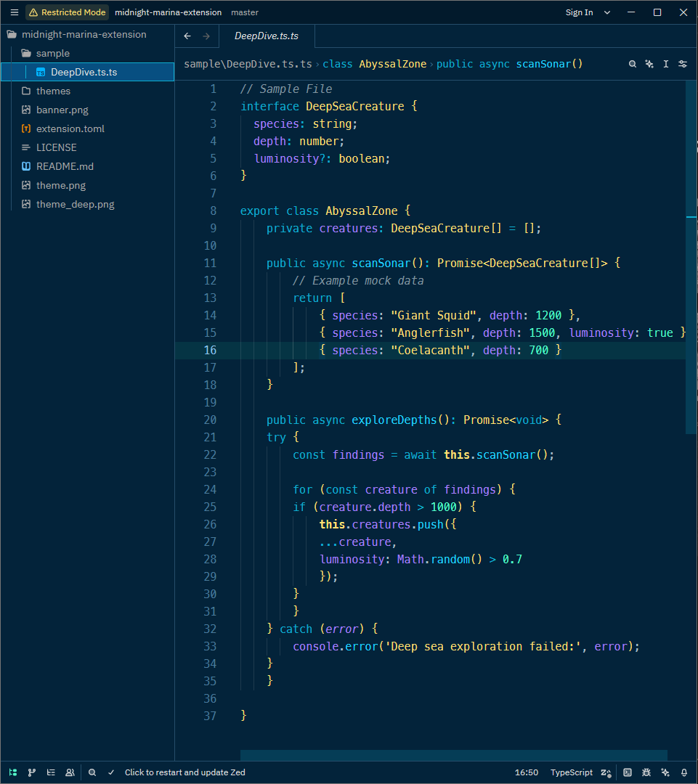Toggle the git panel icon
The height and width of the screenshot is (784, 698).
(x=32, y=772)
